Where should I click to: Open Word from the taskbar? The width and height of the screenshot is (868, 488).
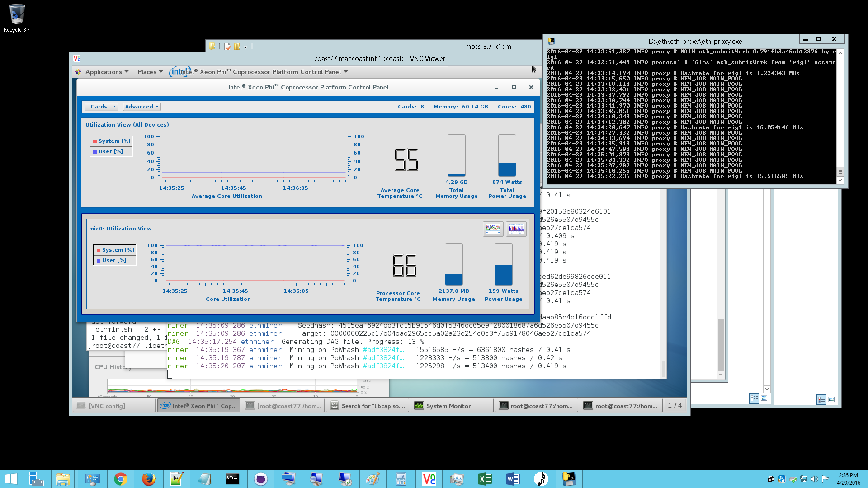513,479
